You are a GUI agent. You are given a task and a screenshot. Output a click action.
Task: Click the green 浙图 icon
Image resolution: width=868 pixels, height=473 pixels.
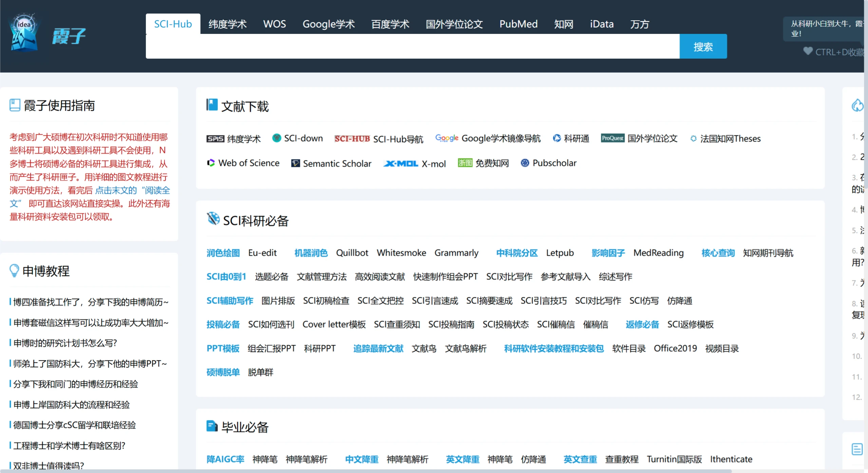coord(465,163)
